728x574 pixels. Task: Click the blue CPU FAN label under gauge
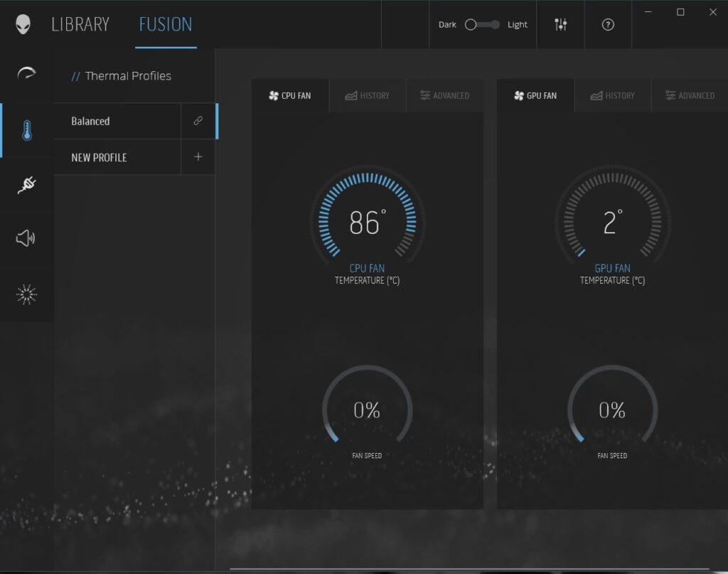click(x=367, y=268)
